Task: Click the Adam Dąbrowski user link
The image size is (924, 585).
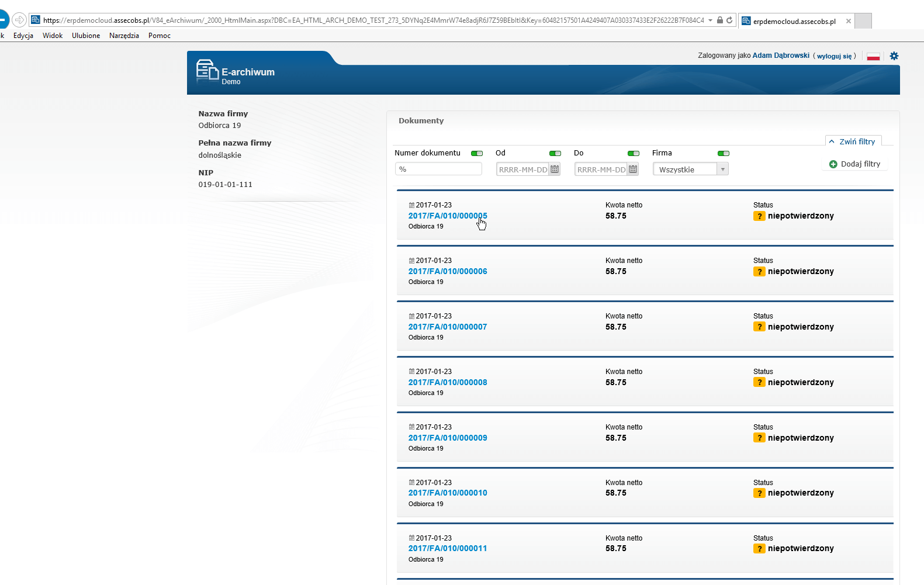Action: (x=781, y=56)
